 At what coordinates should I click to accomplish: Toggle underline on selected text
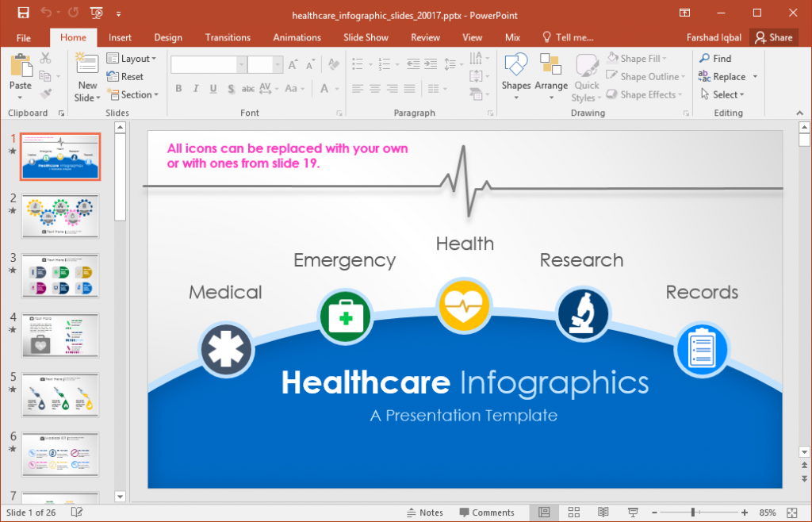(213, 88)
